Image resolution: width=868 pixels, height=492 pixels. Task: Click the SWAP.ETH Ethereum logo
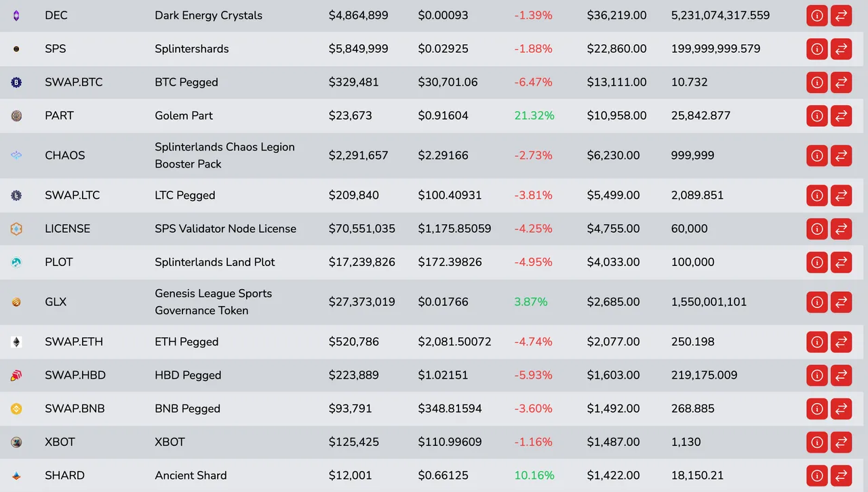point(16,342)
